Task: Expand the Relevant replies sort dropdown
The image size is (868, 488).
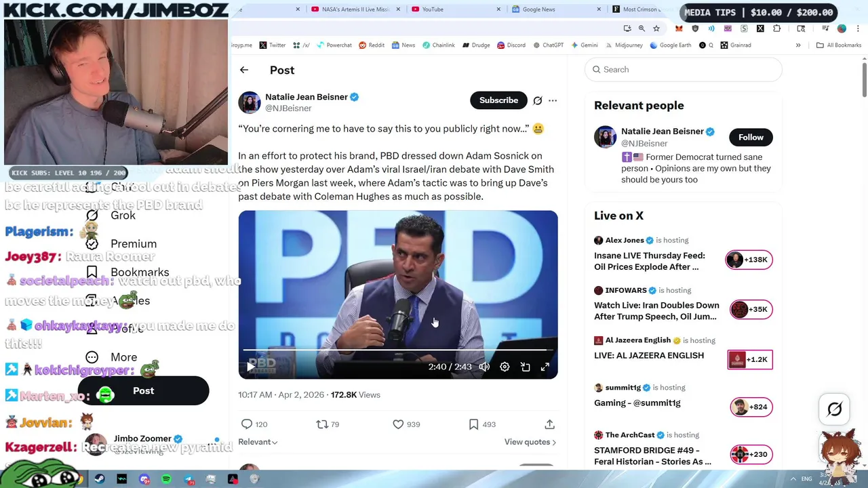Action: tap(258, 442)
